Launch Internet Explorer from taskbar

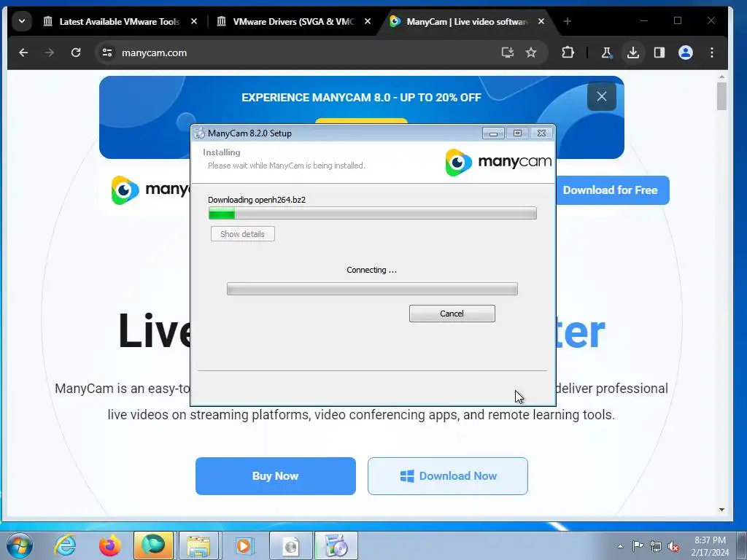coord(65,545)
